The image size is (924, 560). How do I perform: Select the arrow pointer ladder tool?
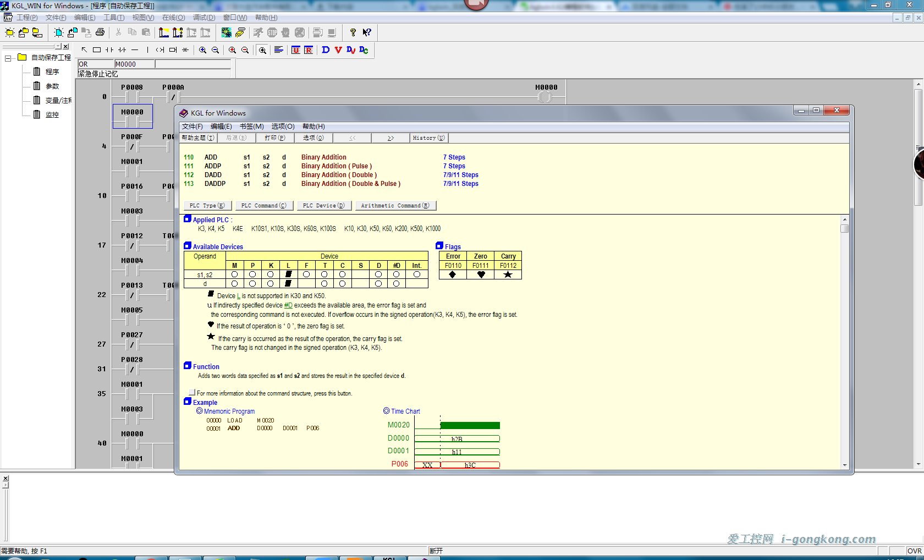84,50
